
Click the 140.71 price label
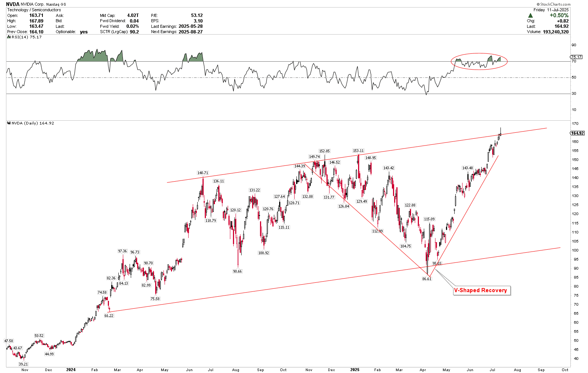[203, 173]
